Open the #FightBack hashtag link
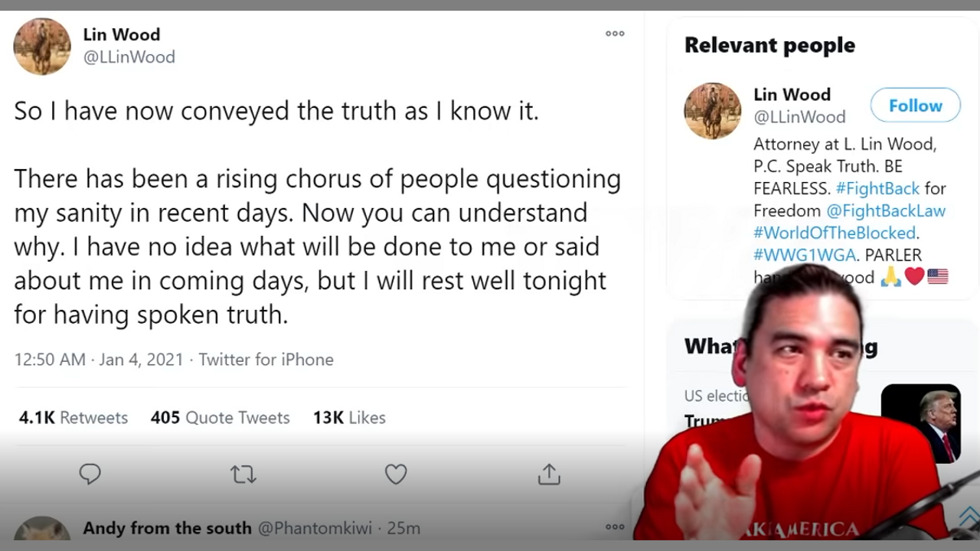980x551 pixels. tap(877, 188)
